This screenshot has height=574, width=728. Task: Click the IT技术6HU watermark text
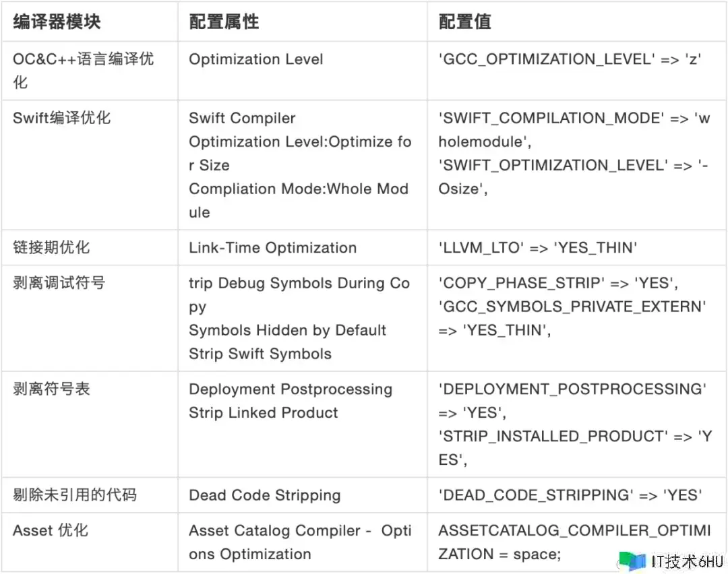[687, 561]
